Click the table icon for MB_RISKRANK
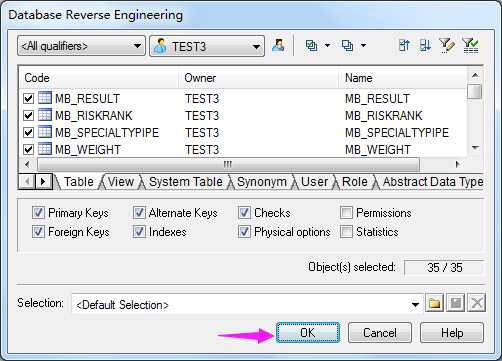 [x=45, y=115]
